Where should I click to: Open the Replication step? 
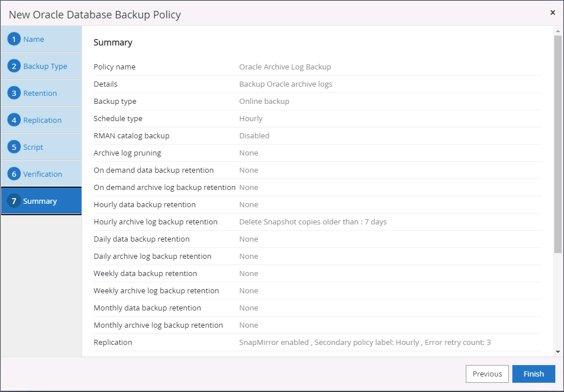42,120
